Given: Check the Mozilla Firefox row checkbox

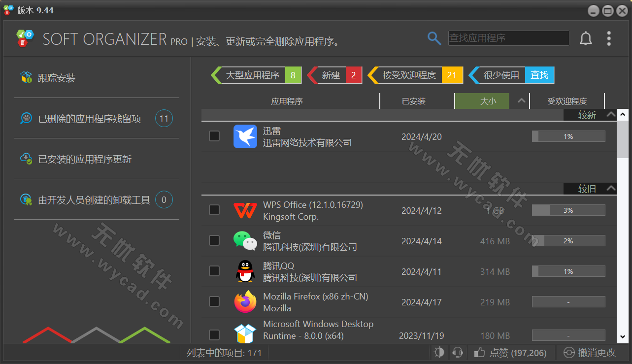Looking at the screenshot, I should (214, 301).
